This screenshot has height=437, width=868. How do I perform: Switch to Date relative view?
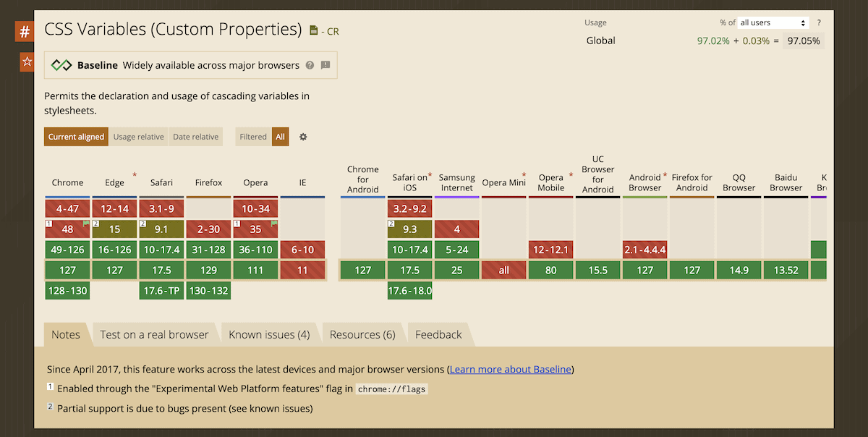pyautogui.click(x=195, y=136)
